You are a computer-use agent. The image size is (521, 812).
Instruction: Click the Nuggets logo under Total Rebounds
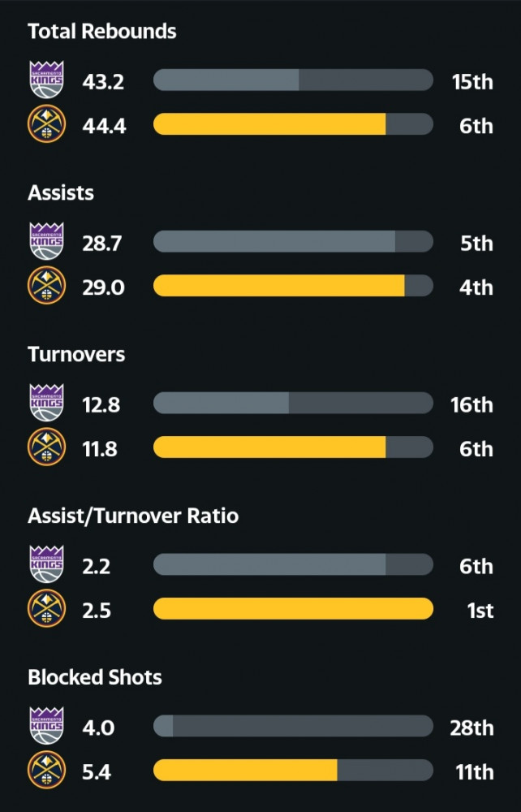[x=46, y=124]
